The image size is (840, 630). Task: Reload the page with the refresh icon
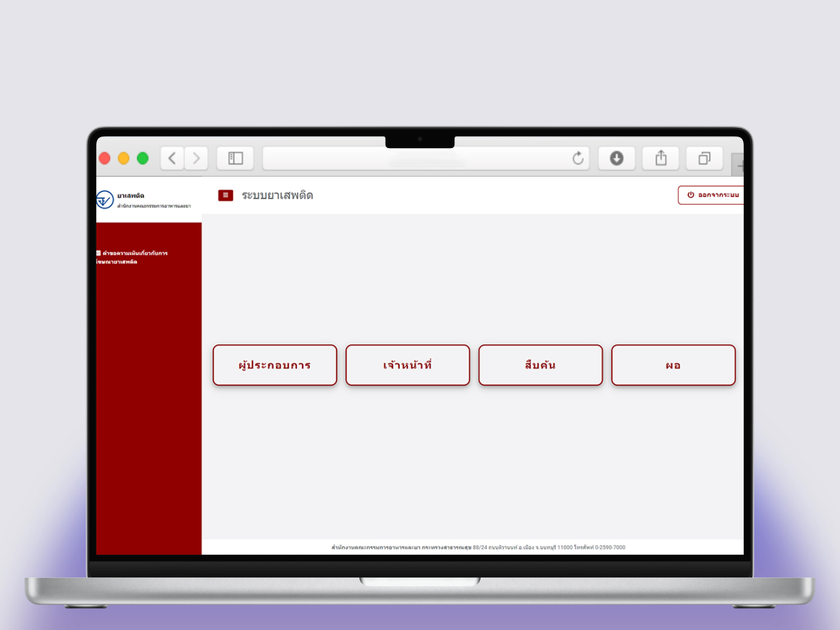pyautogui.click(x=577, y=158)
